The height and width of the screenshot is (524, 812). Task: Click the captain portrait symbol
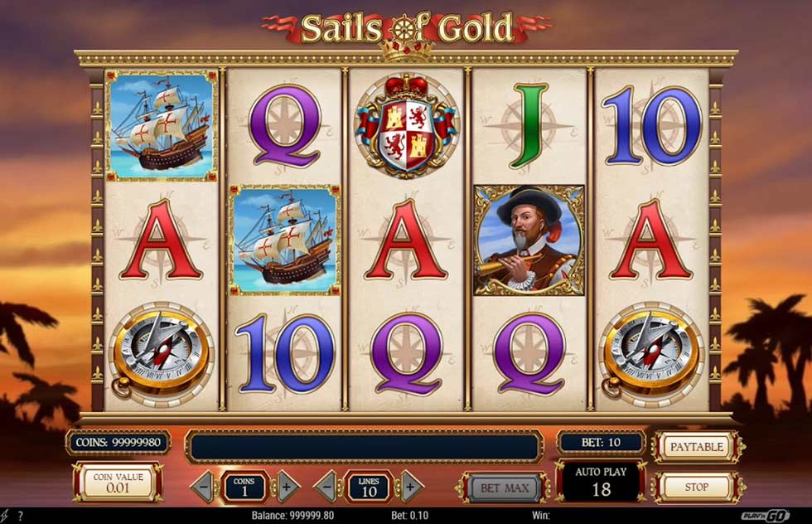coord(529,240)
